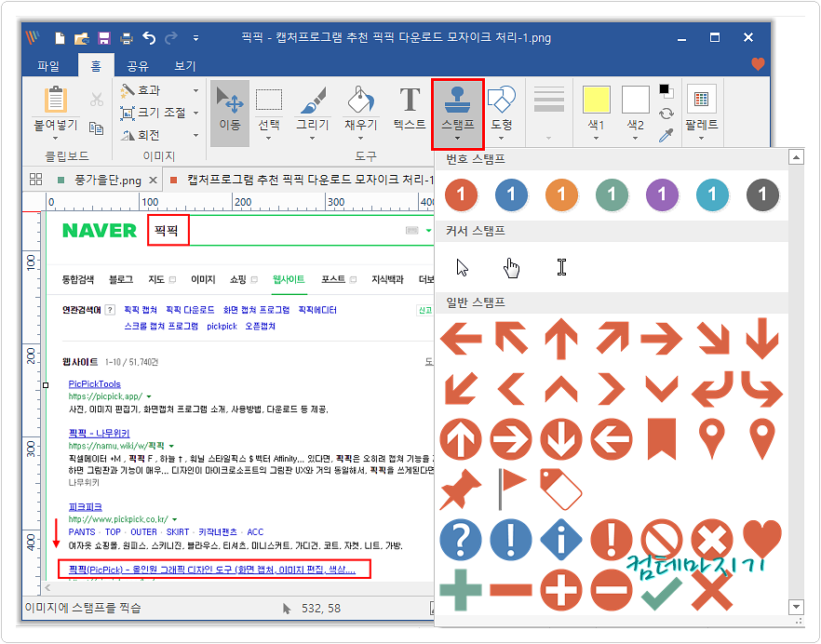Select the purple number 1 stamp
The image size is (821, 644).
662,195
